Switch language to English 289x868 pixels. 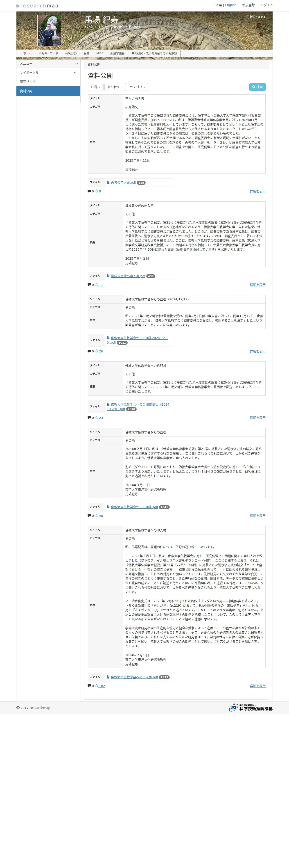click(x=230, y=5)
